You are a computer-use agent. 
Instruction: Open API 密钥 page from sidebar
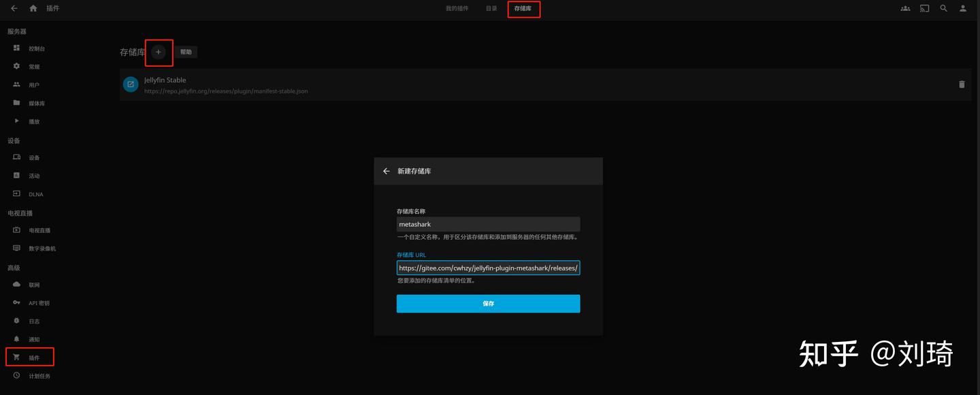[x=37, y=302]
